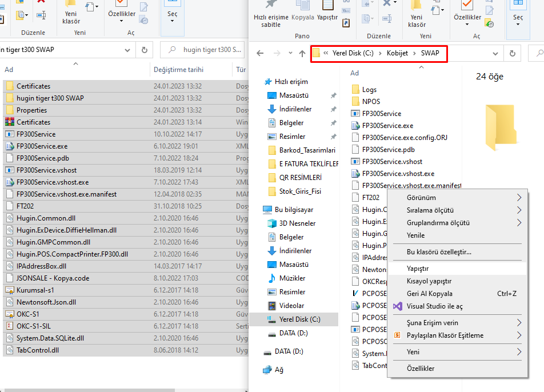
Task: Expand the Yeni submenu in context menu
Action: tap(457, 352)
